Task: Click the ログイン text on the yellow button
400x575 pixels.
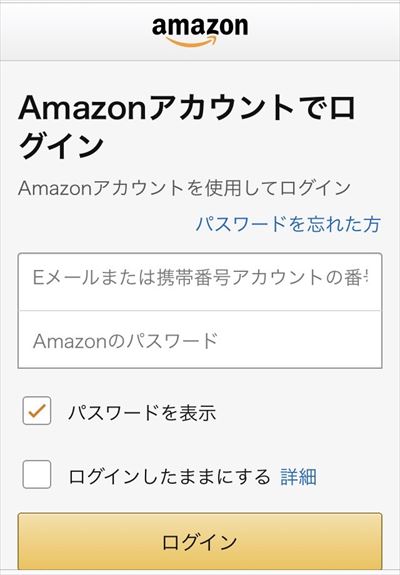Action: click(200, 542)
